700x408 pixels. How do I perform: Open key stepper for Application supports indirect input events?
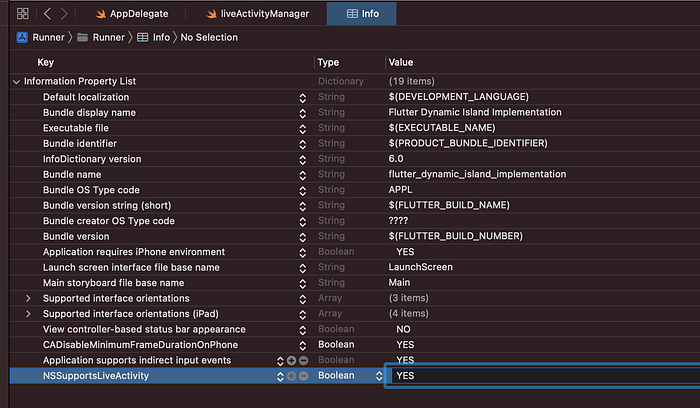coord(280,361)
